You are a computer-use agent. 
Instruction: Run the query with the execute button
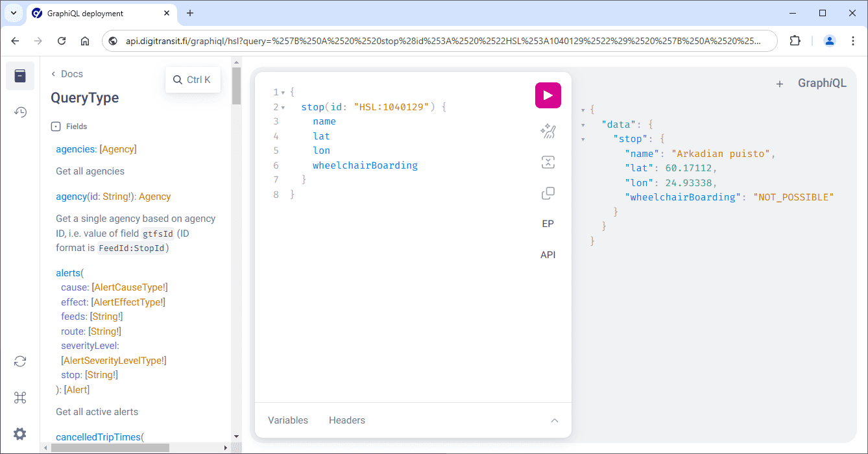click(x=548, y=95)
